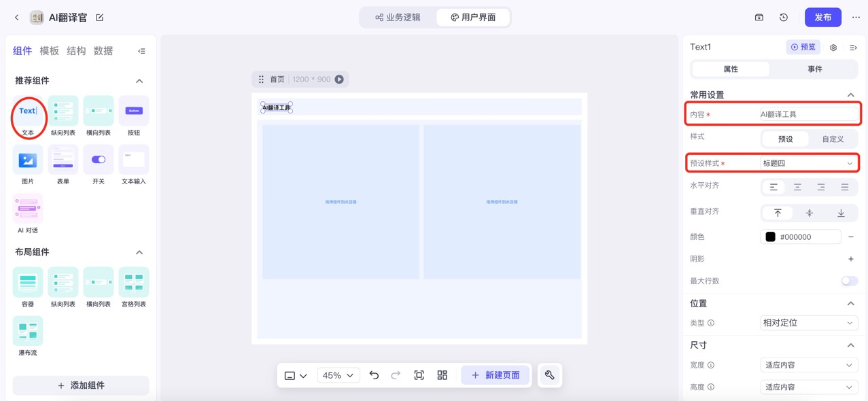
Task: Select the 瀑布流 waterfall layout icon
Action: 27,331
